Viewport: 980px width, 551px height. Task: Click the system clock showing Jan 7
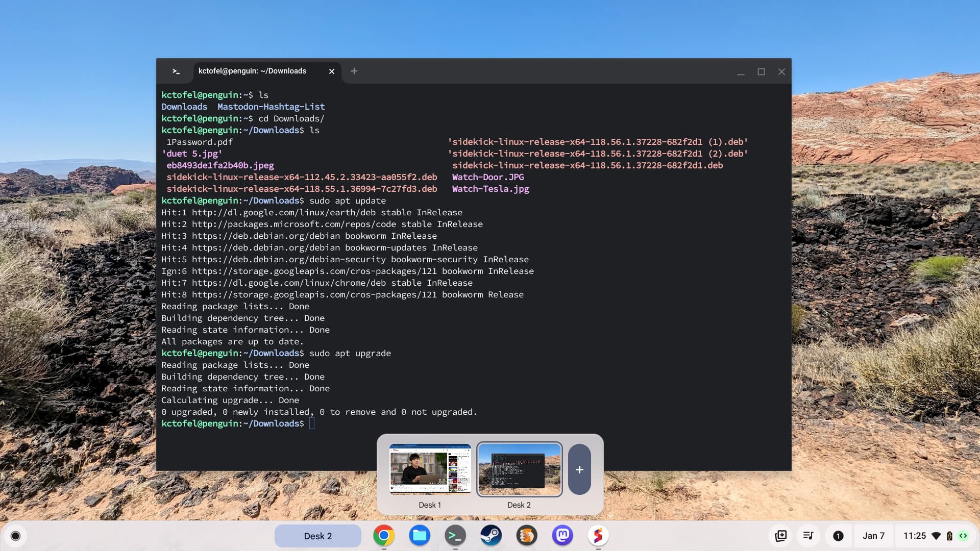point(874,536)
